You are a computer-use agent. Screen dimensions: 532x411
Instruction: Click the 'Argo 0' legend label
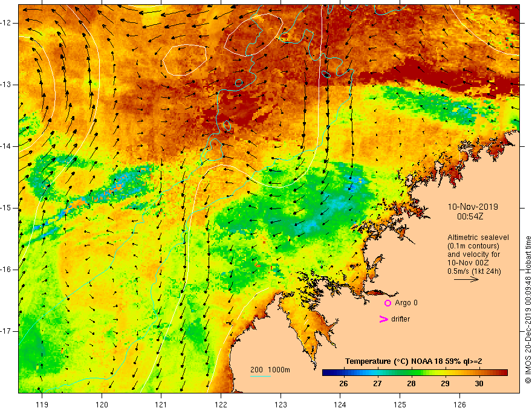tap(406, 302)
